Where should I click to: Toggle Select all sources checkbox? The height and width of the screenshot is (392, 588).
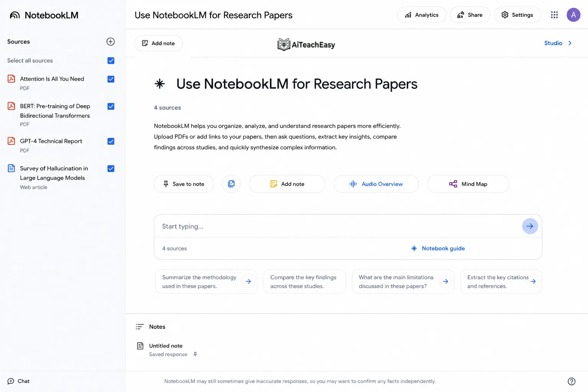[111, 60]
